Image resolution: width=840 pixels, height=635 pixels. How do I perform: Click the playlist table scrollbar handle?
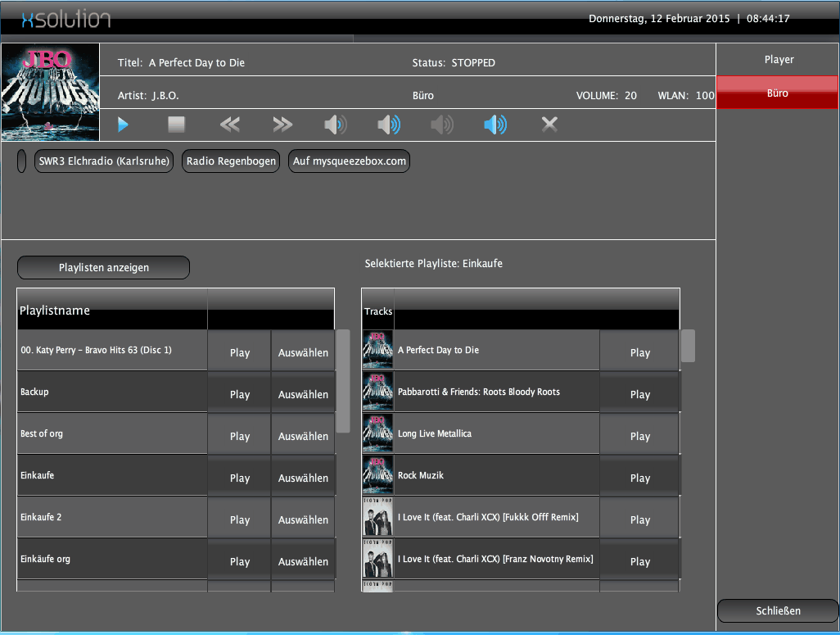point(343,381)
